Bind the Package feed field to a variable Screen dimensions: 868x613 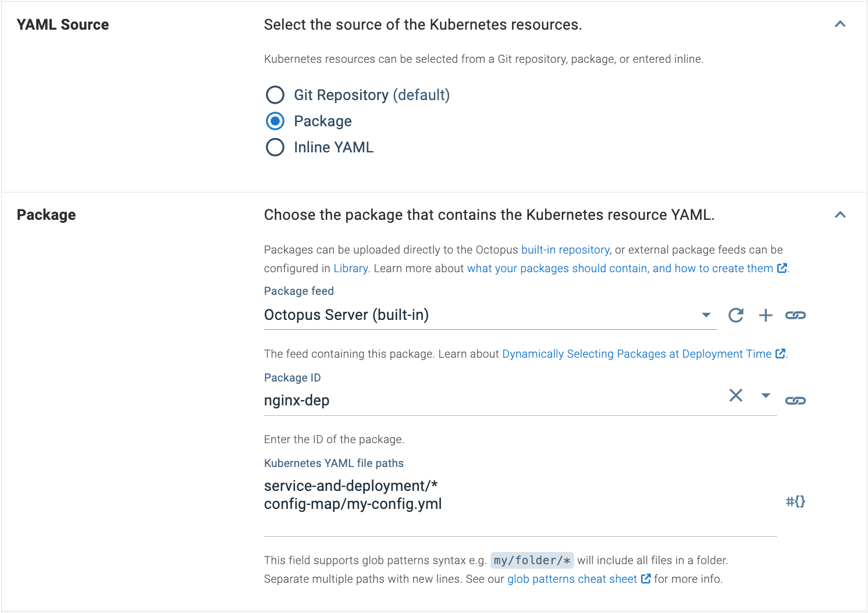click(x=795, y=315)
